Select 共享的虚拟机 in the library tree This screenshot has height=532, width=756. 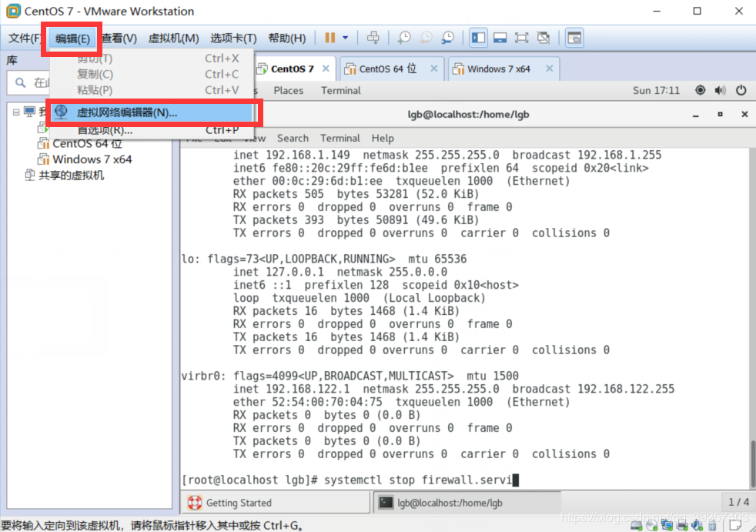click(x=71, y=175)
